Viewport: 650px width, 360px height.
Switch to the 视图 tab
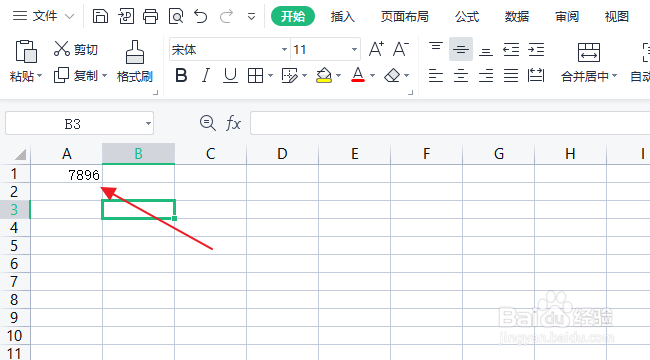tap(617, 17)
